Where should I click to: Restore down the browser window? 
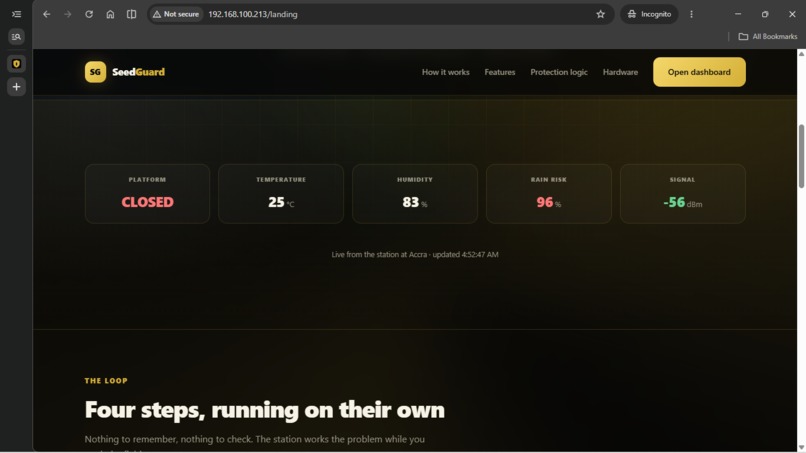click(765, 14)
